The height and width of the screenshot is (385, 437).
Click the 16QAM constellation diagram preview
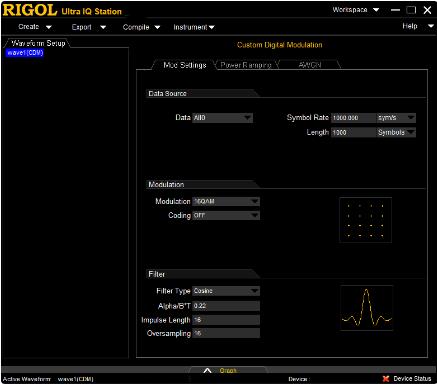(365, 220)
